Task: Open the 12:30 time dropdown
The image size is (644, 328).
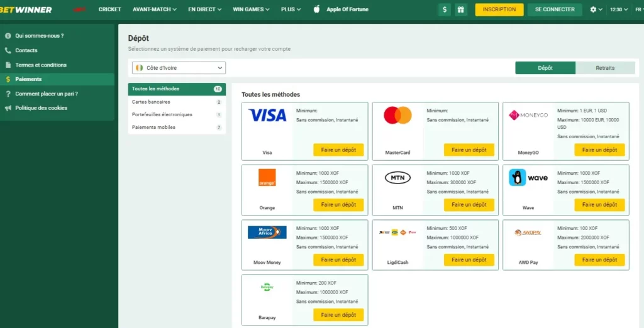Action: pos(619,9)
